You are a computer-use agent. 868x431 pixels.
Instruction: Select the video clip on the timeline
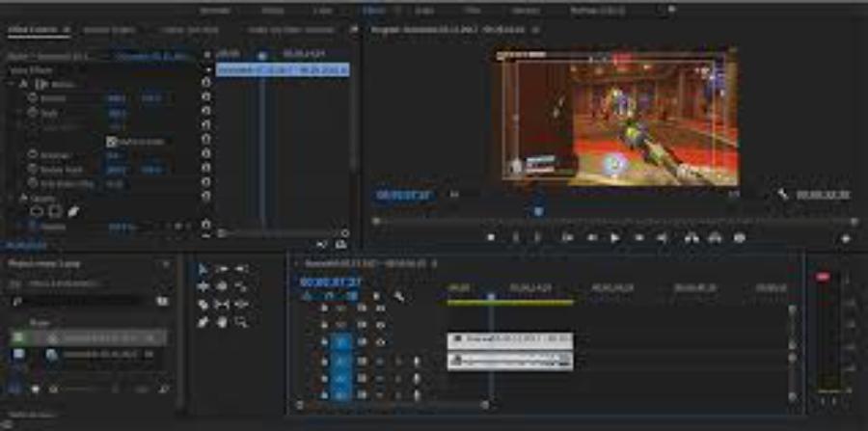tap(509, 339)
